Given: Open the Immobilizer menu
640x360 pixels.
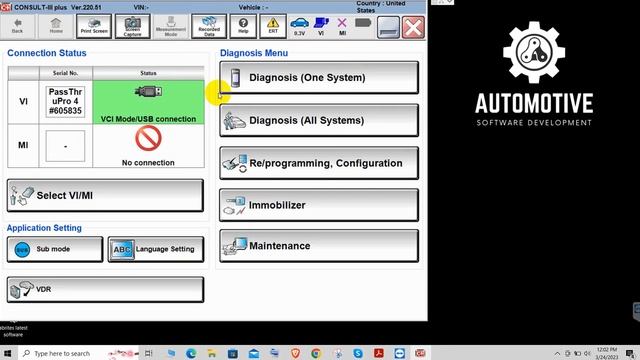Looking at the screenshot, I should click(319, 205).
